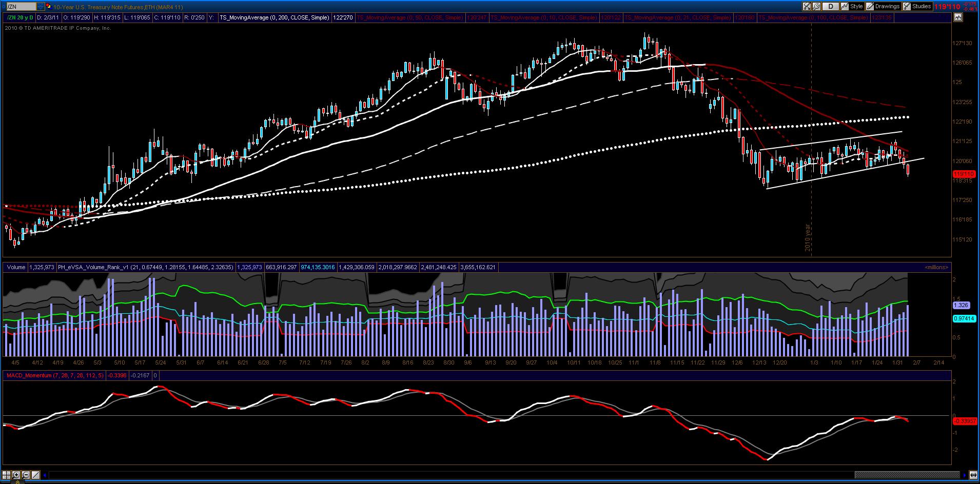Click the 2010 year vertical marker label
Screen dimensions: 980x484
808,238
